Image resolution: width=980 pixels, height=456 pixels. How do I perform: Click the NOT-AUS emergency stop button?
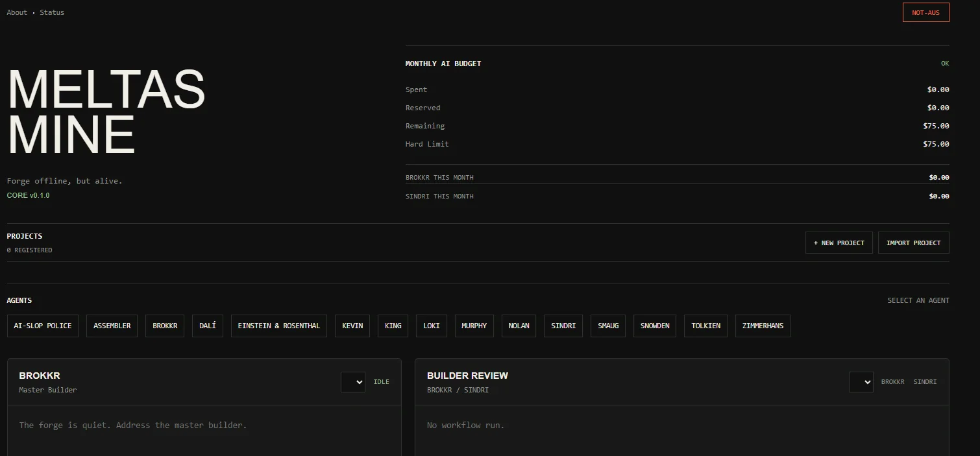point(925,12)
